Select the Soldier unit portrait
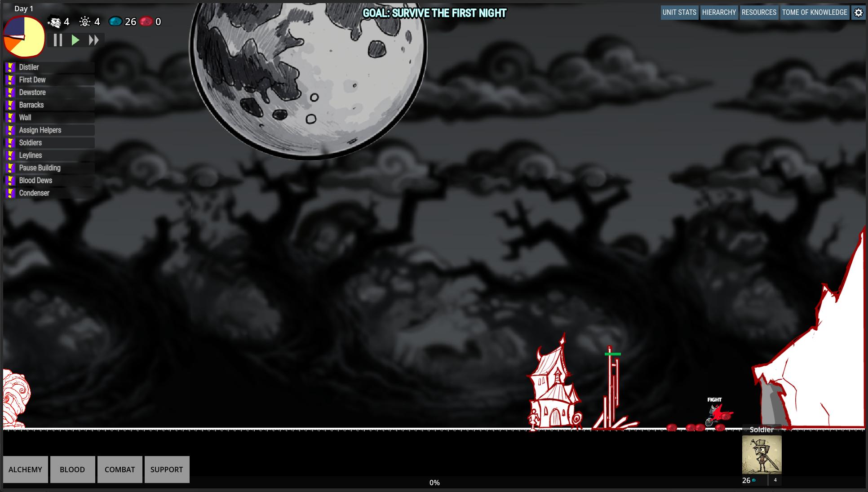868x492 pixels. click(762, 455)
